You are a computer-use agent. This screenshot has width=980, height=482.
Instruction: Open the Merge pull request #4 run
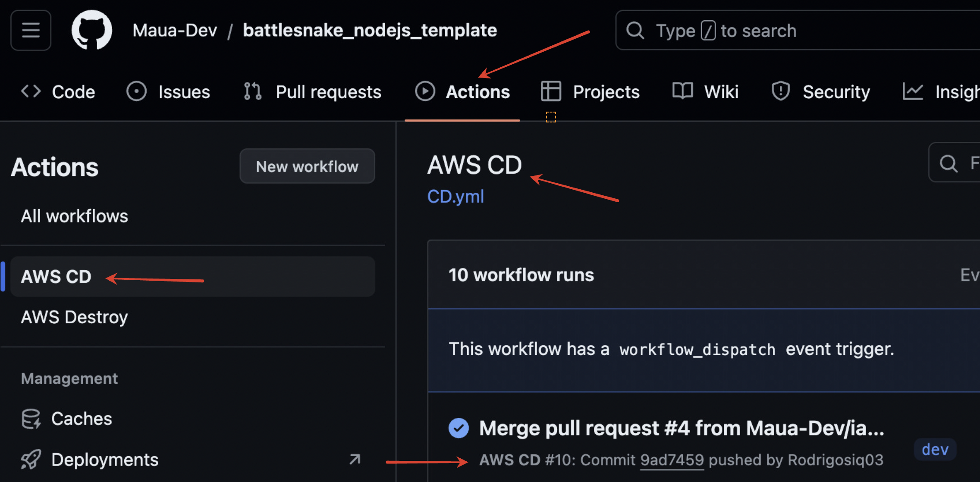tap(682, 428)
